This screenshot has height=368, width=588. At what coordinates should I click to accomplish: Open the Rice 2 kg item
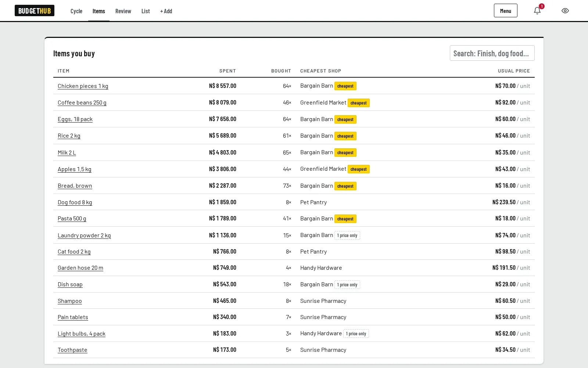69,136
